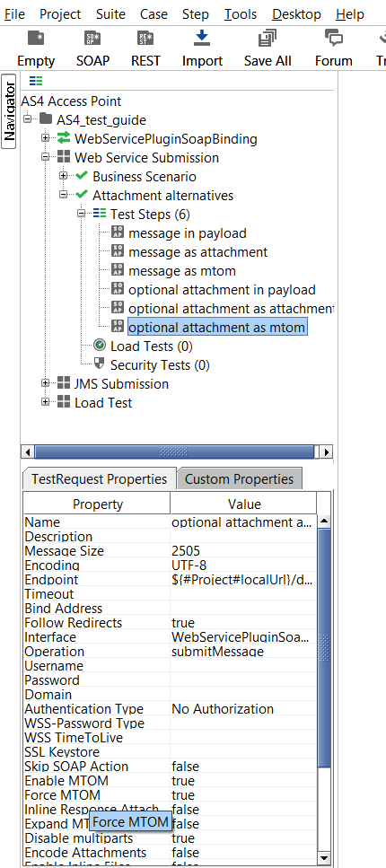Collapse the AS4_test_guide project node
This screenshot has height=868, width=386.
(x=28, y=118)
